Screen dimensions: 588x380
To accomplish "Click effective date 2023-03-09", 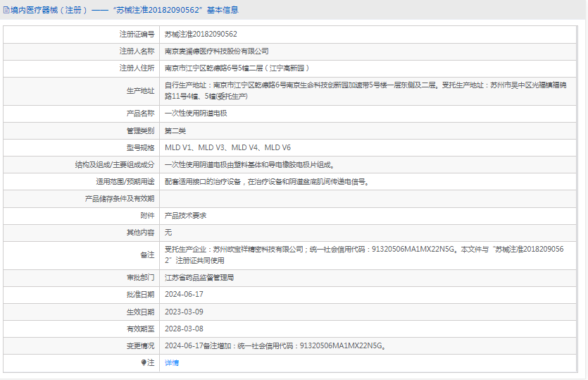I will point(184,312).
